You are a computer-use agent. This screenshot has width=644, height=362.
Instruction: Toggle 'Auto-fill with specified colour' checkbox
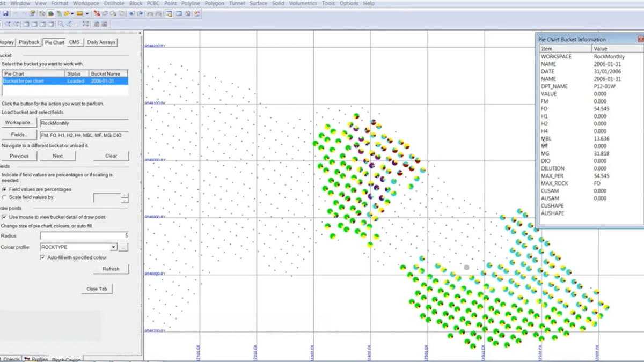coord(42,257)
